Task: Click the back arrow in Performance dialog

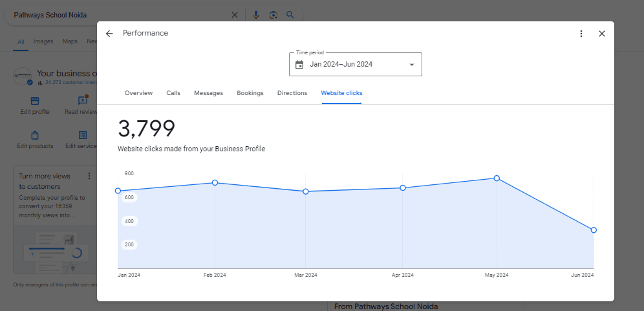Action: pyautogui.click(x=109, y=34)
